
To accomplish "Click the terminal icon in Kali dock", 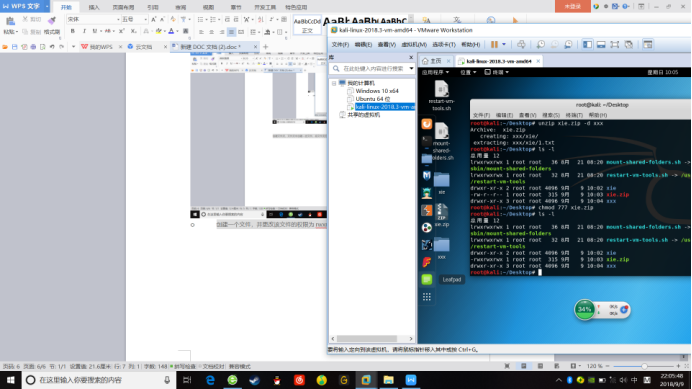I will point(426,141).
